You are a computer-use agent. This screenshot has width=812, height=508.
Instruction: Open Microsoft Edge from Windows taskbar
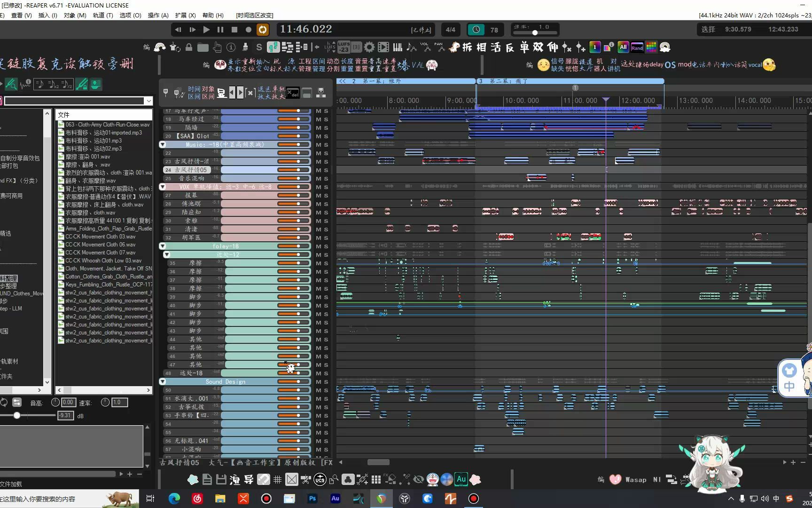point(174,499)
